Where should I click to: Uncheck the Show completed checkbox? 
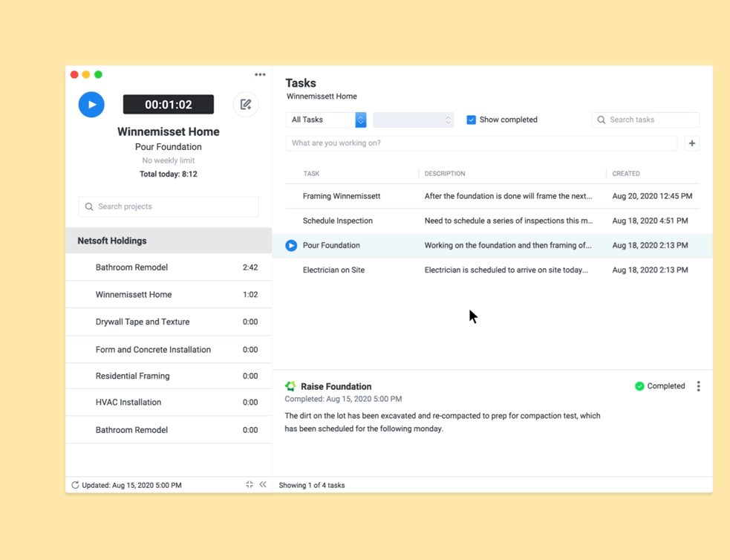471,120
